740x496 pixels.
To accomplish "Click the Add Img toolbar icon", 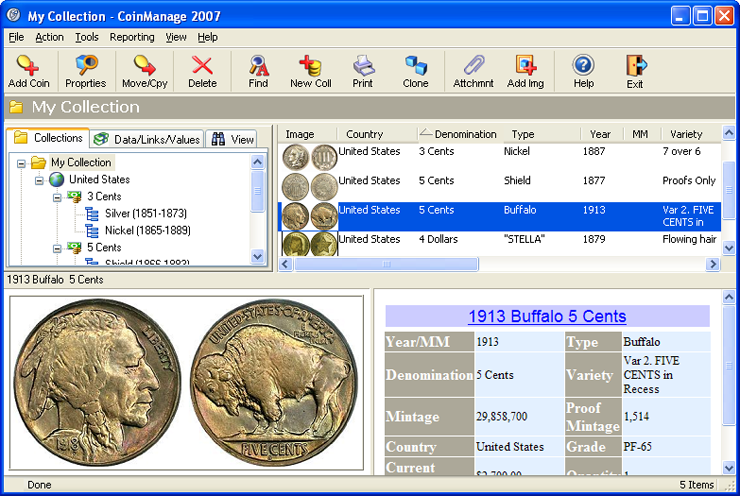I will 526,65.
